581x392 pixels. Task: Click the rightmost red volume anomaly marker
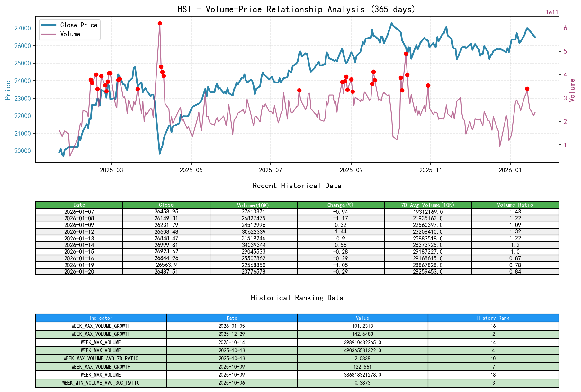point(527,88)
